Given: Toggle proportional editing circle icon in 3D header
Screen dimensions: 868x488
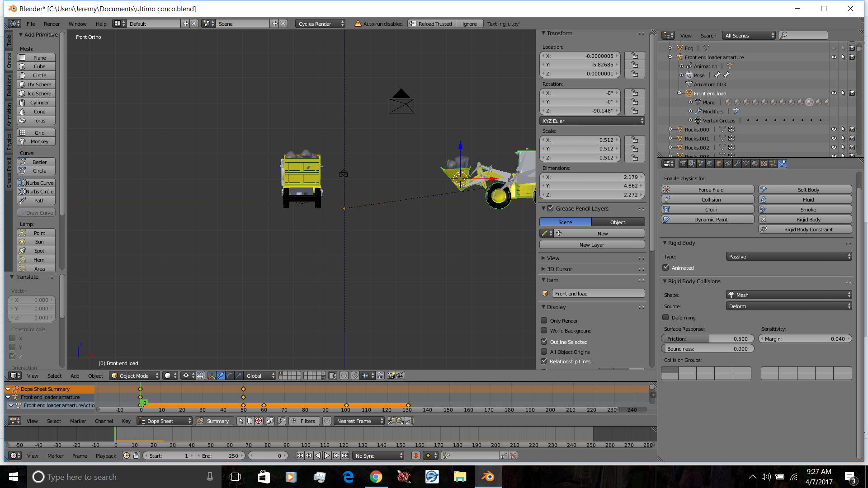Looking at the screenshot, I should [344, 375].
